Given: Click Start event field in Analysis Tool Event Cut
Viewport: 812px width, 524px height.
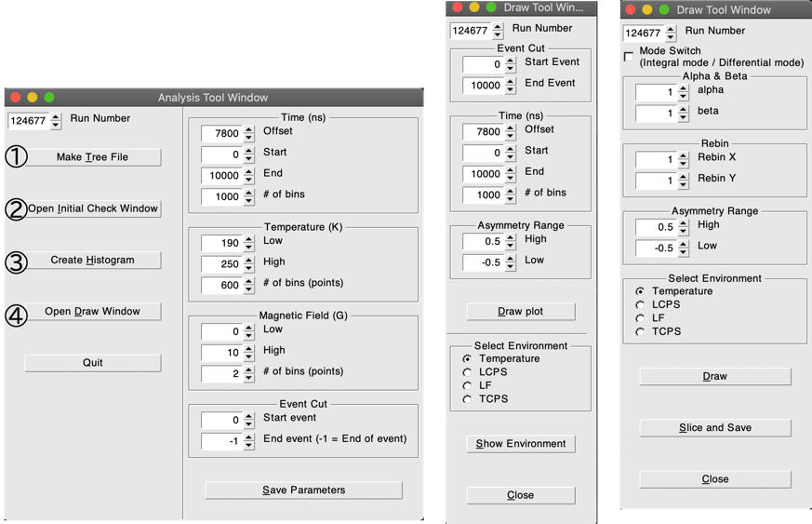Looking at the screenshot, I should tap(222, 420).
